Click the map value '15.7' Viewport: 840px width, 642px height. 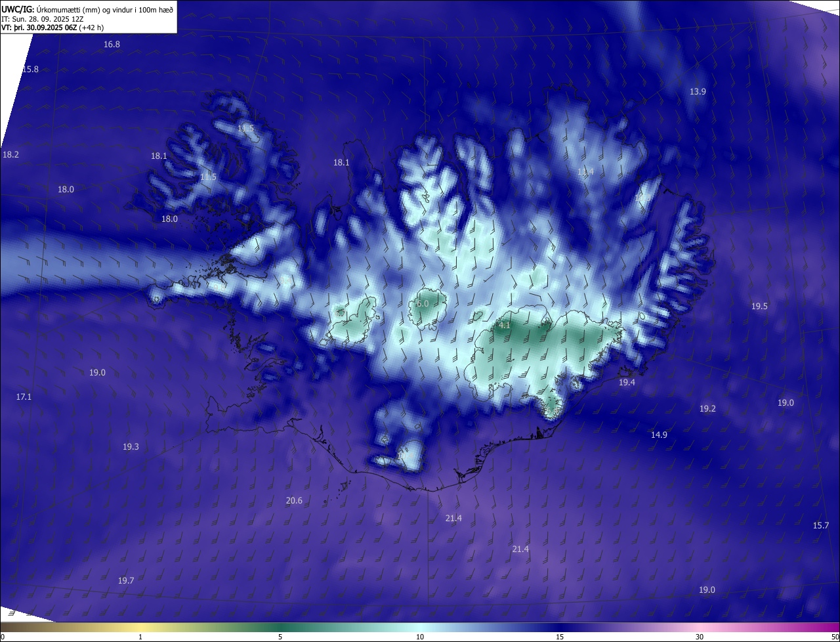point(821,526)
